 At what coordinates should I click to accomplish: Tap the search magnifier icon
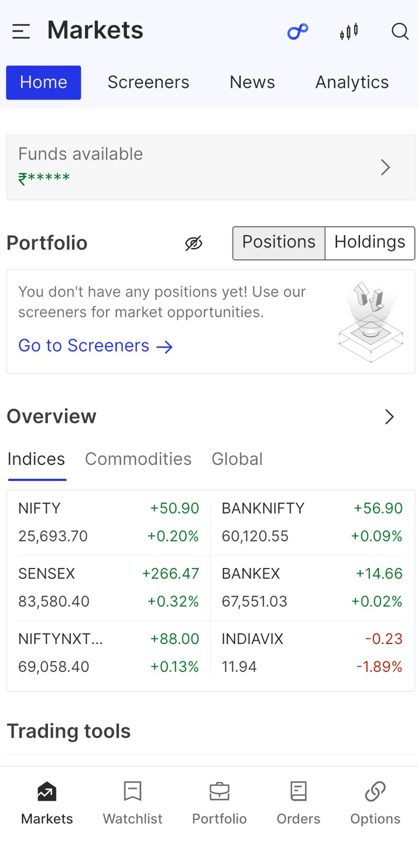[x=400, y=31]
